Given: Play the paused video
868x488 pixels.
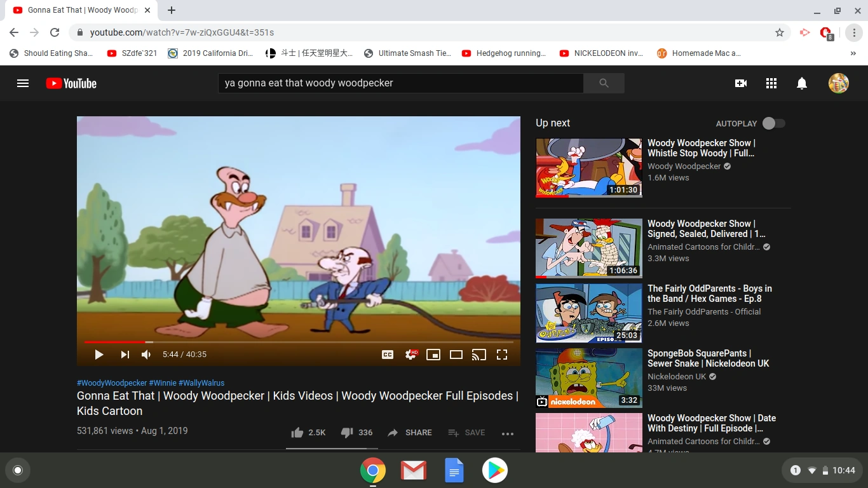Looking at the screenshot, I should pyautogui.click(x=99, y=355).
